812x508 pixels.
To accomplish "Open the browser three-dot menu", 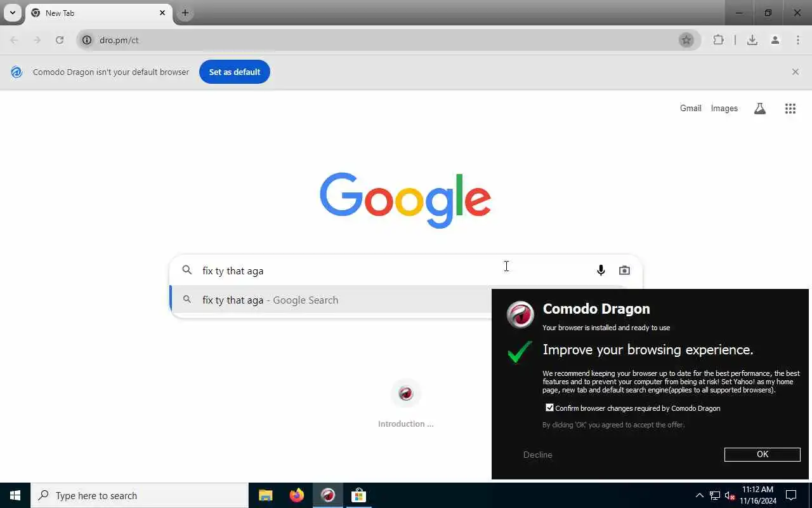I will (x=797, y=40).
